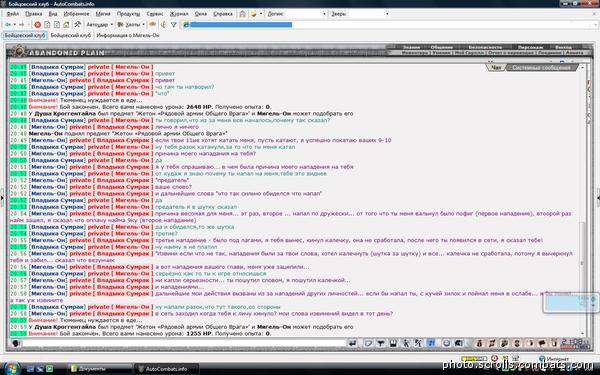Click nickname Мигель-Он in 20:45 'привет' reply
This screenshot has height=375, width=600.
pos(48,80)
